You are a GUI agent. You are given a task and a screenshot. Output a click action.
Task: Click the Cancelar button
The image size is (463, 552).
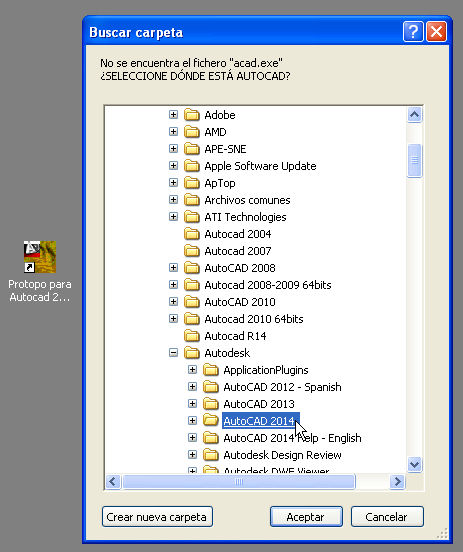(x=387, y=516)
